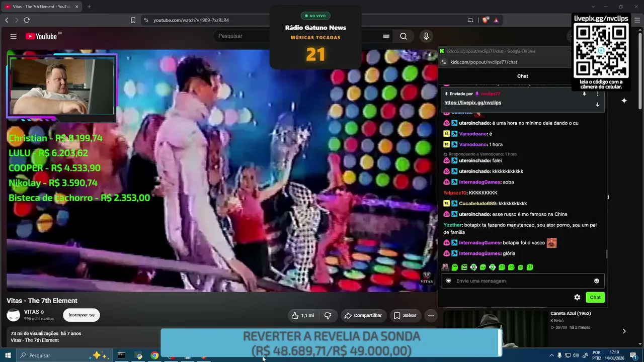Open the tab search dropdown in browser
644x362 pixels.
593,7
